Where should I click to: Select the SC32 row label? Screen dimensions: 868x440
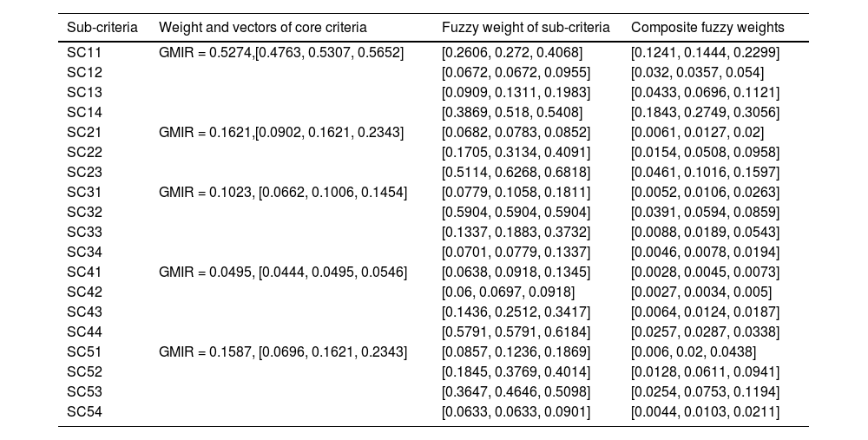click(84, 212)
